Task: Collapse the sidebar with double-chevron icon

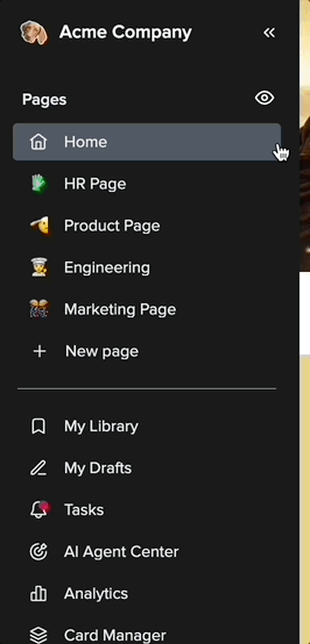Action: [269, 32]
